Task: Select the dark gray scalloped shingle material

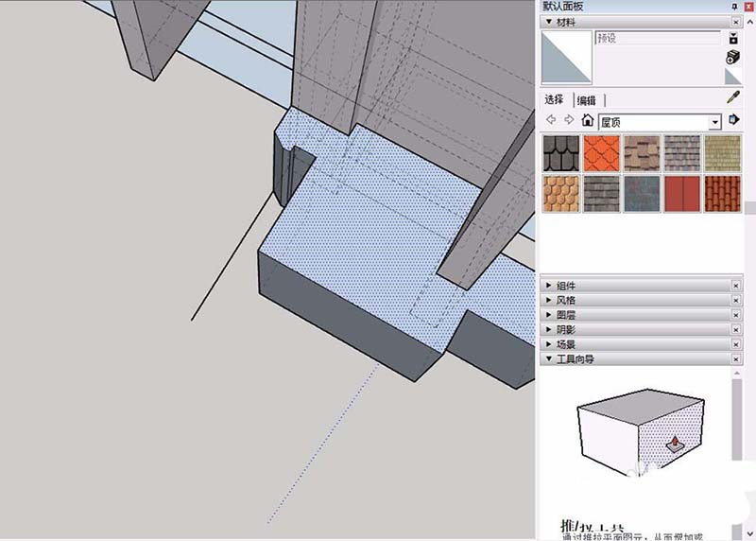Action: (x=560, y=153)
